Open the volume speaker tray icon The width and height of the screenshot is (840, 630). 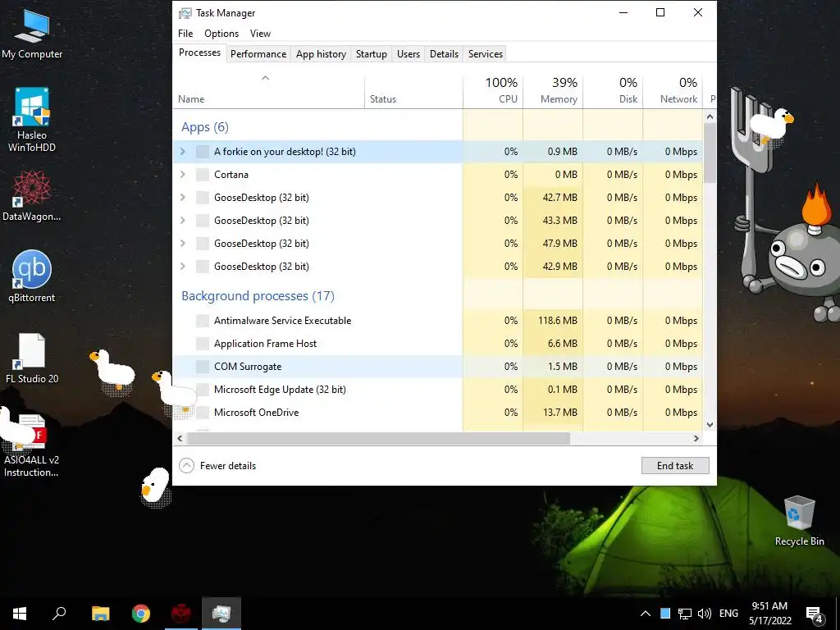pyautogui.click(x=705, y=614)
